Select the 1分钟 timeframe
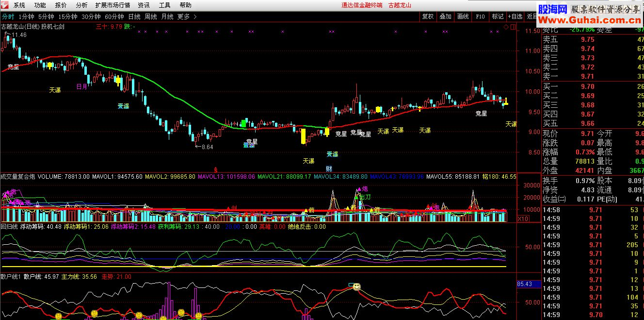Screen dimensions: 644x320 click(27, 17)
